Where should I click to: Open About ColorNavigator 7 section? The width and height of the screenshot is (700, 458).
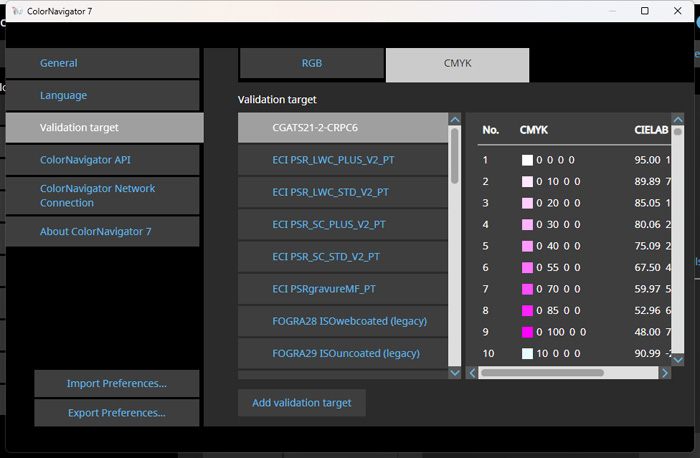pos(102,231)
